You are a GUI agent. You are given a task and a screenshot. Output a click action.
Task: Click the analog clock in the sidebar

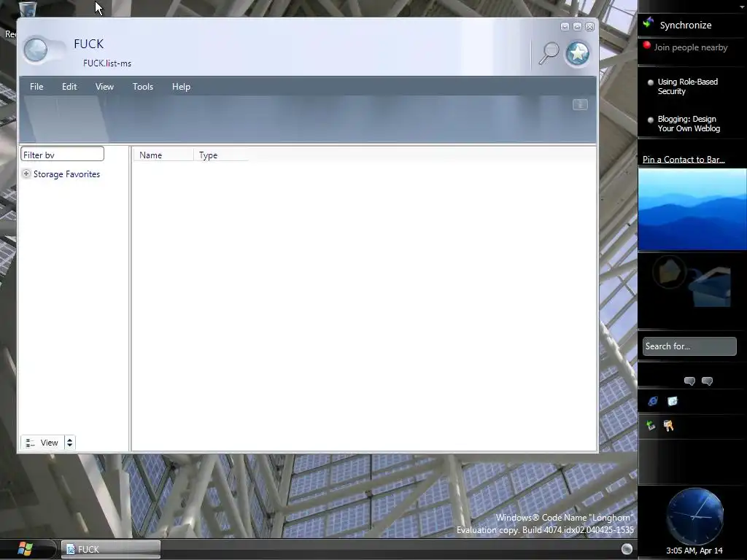694,516
